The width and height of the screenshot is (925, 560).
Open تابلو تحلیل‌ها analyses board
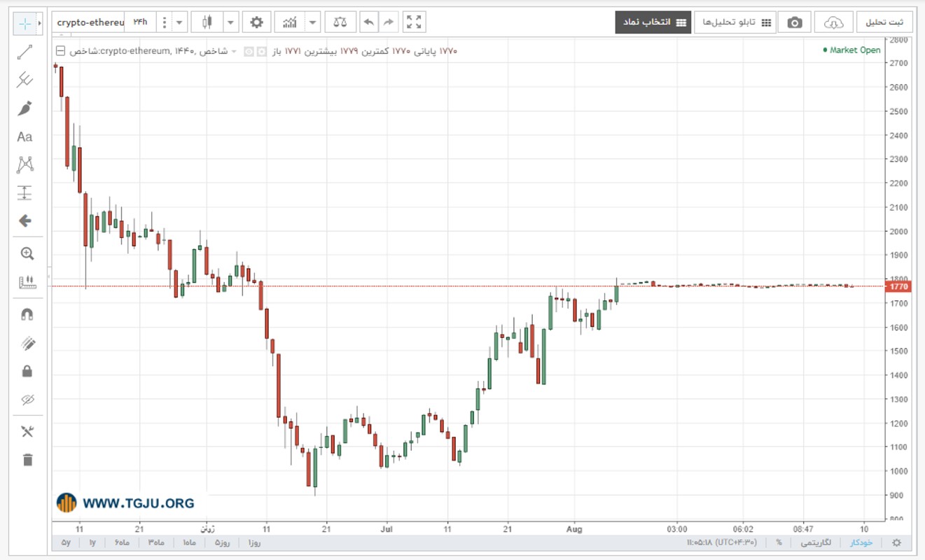(x=735, y=22)
